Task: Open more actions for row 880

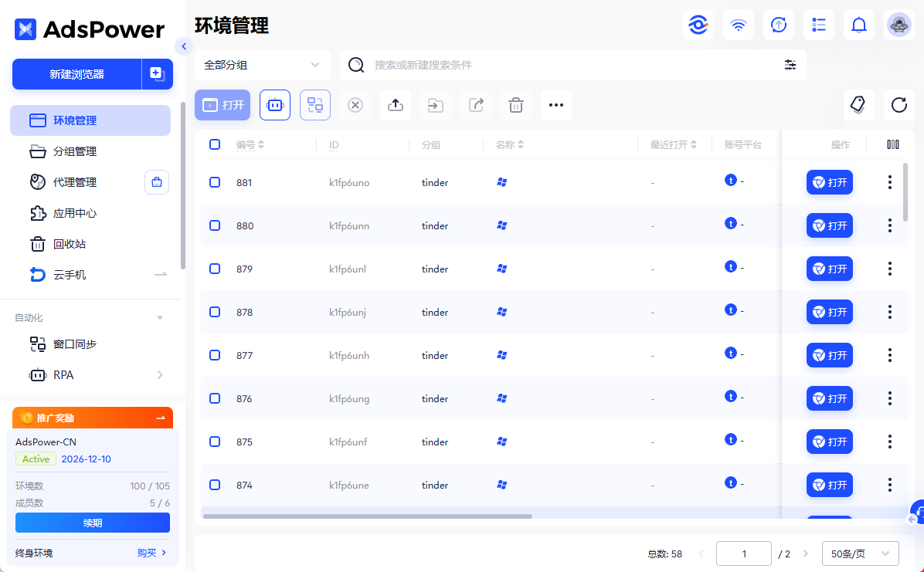Action: click(x=890, y=225)
